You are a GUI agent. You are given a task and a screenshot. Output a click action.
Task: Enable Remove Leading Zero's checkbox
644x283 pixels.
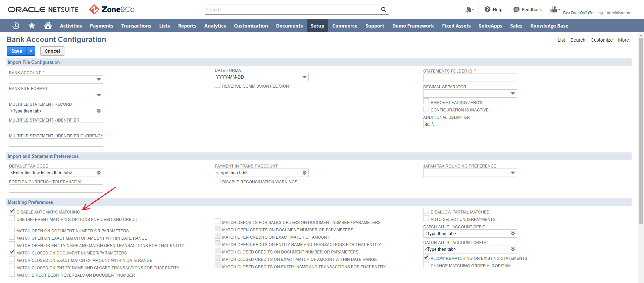[426, 102]
